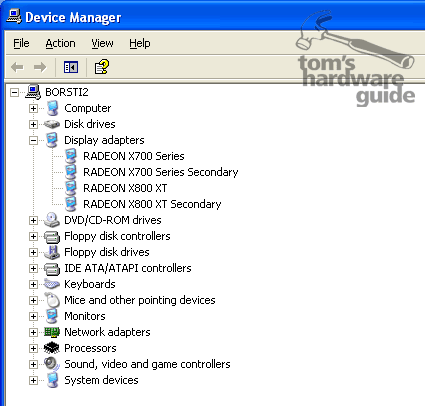Open the View menu
Screen dimensions: 425x406
pyautogui.click(x=102, y=43)
